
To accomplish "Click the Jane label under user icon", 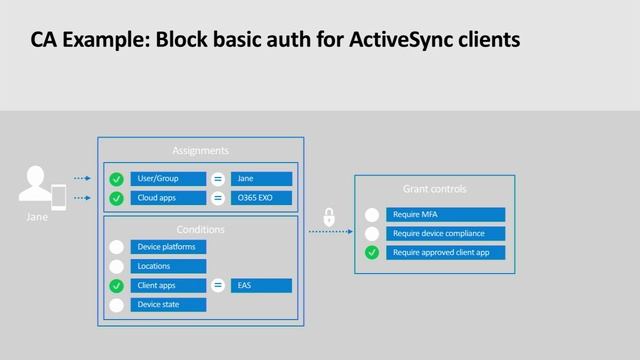I will pyautogui.click(x=37, y=217).
